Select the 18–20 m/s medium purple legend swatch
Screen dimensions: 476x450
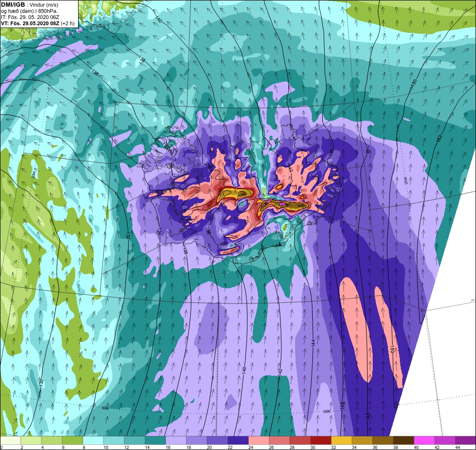[x=197, y=440]
